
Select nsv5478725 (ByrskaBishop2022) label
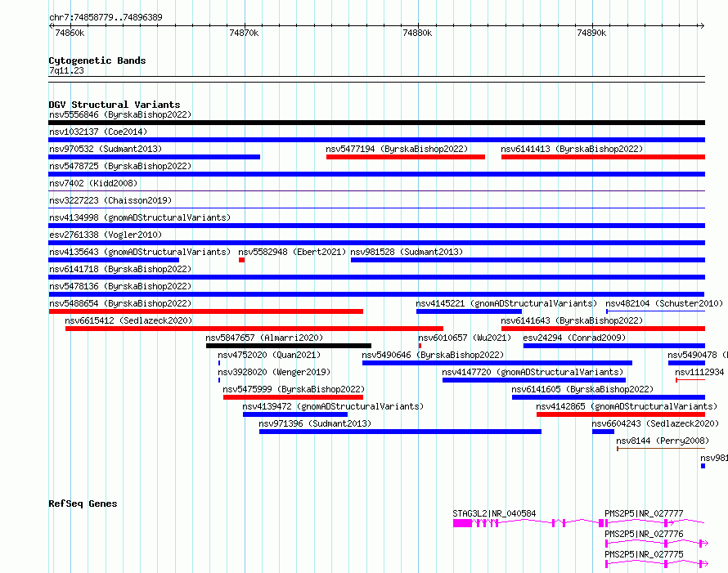120,166
